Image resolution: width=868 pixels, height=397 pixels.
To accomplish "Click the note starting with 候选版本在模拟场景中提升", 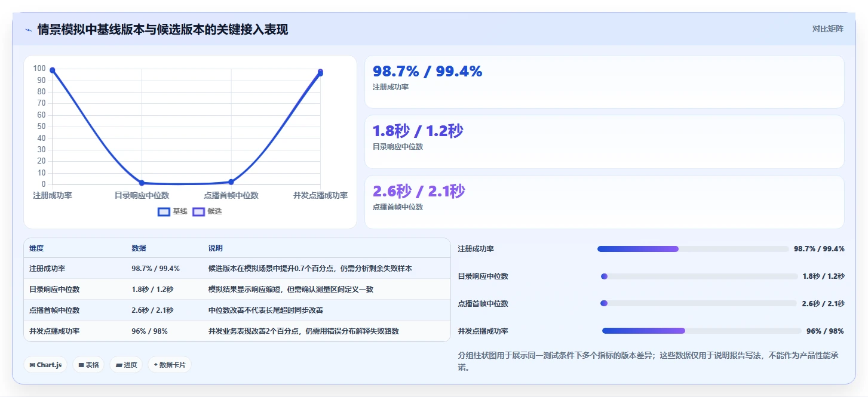I will (310, 269).
